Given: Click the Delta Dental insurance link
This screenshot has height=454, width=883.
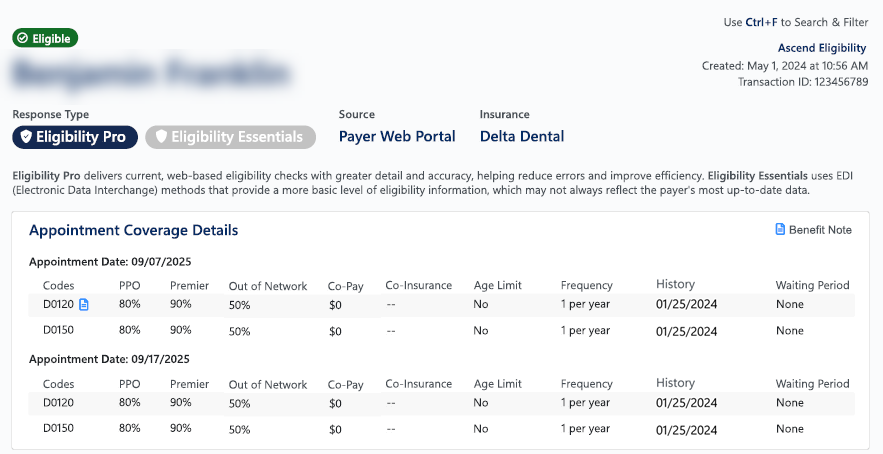Looking at the screenshot, I should pyautogui.click(x=522, y=136).
